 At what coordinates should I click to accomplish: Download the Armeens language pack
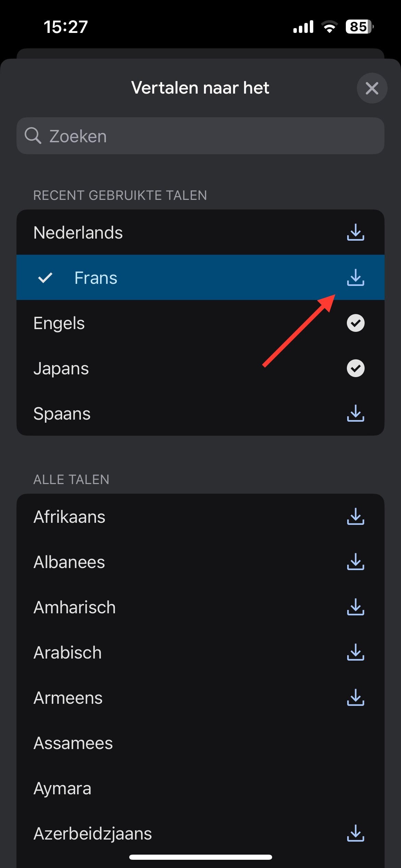(x=356, y=698)
